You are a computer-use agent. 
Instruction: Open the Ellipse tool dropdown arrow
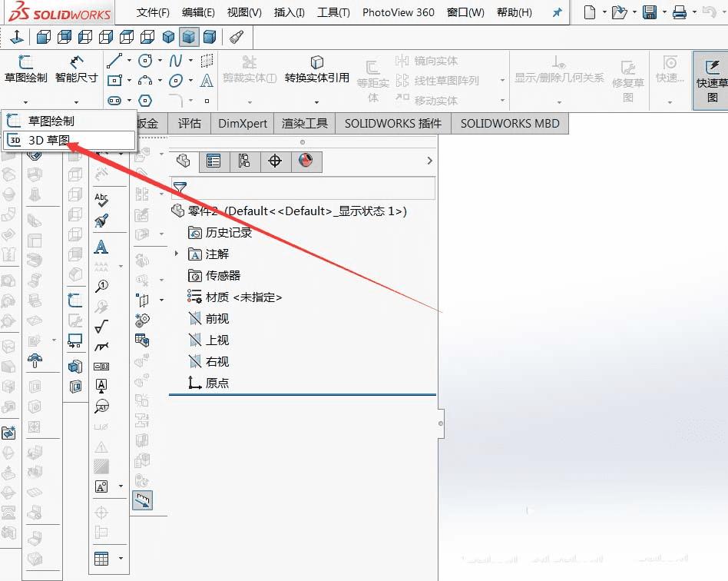[x=190, y=81]
